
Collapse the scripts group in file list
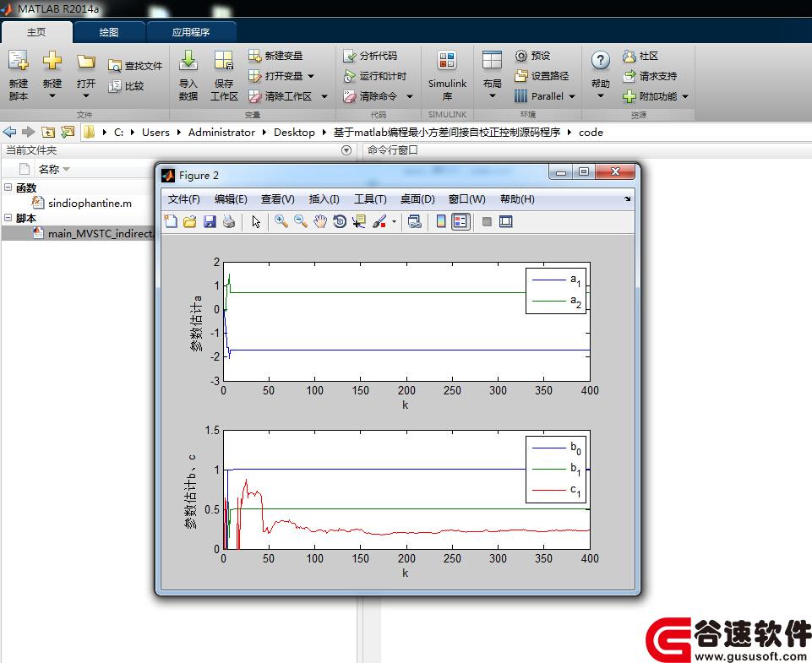coord(8,218)
